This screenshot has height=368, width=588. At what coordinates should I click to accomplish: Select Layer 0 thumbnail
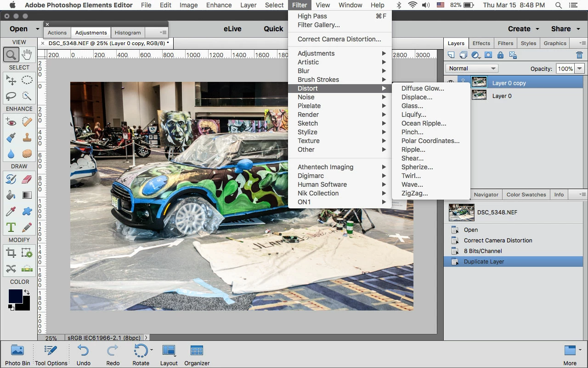tap(480, 95)
